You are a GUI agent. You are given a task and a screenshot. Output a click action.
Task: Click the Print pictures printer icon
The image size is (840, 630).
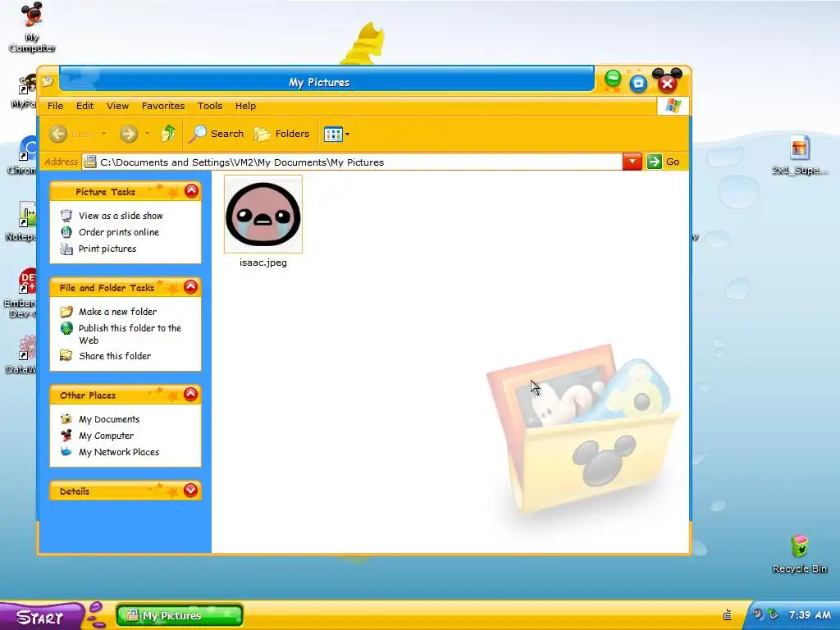66,249
